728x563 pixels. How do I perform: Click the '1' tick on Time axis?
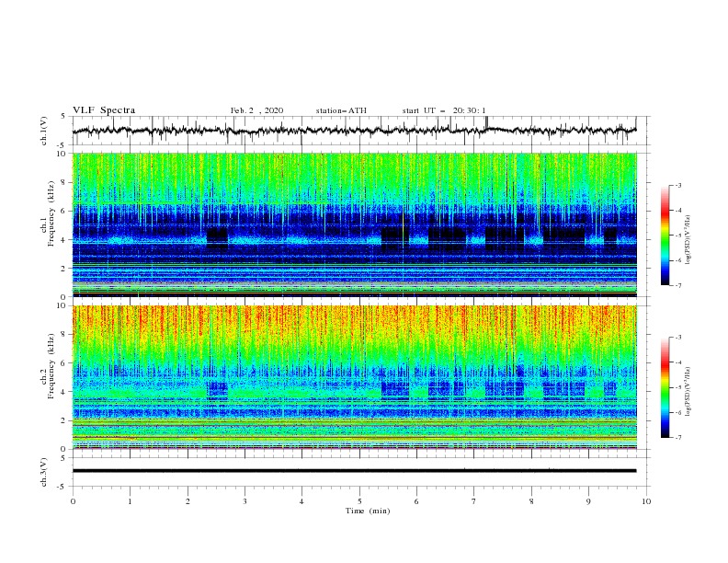[130, 501]
